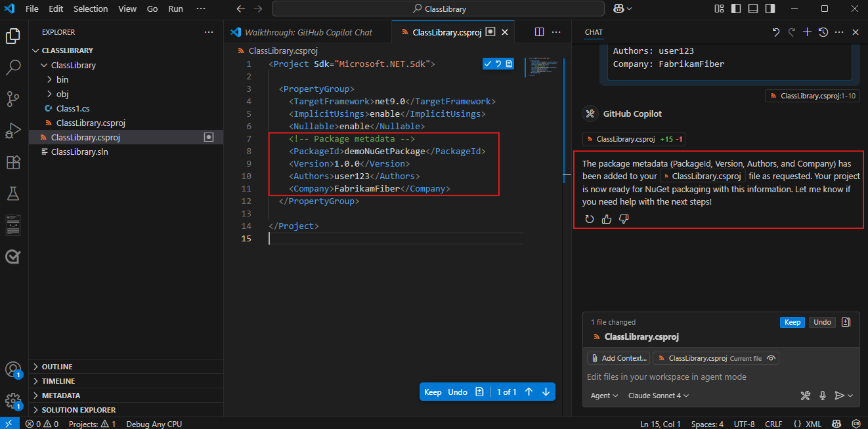Screen dimensions: 868x429
Task: Open the Configure Tools wrench icon
Action: pyautogui.click(x=806, y=396)
